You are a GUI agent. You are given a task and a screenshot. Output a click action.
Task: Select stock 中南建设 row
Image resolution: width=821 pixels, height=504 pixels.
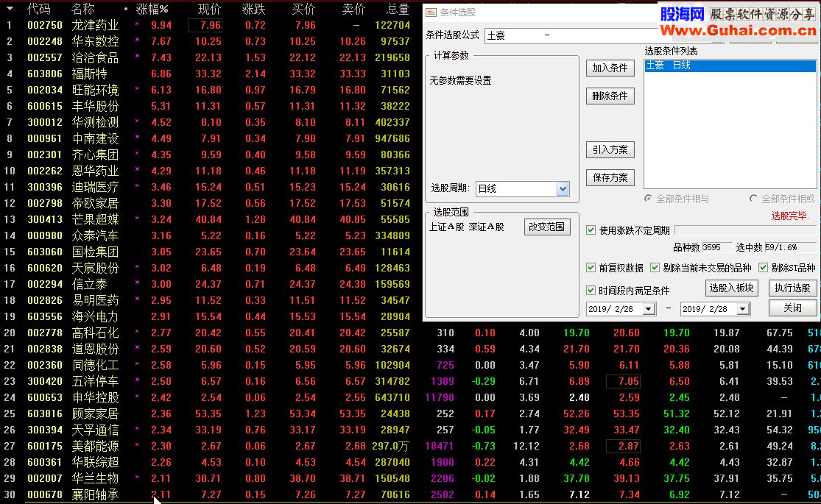pyautogui.click(x=207, y=138)
